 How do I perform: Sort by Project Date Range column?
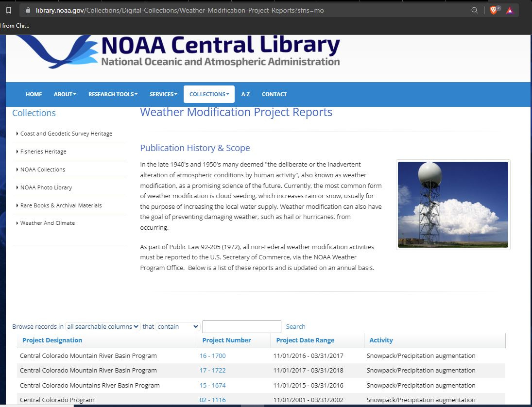[x=305, y=340]
